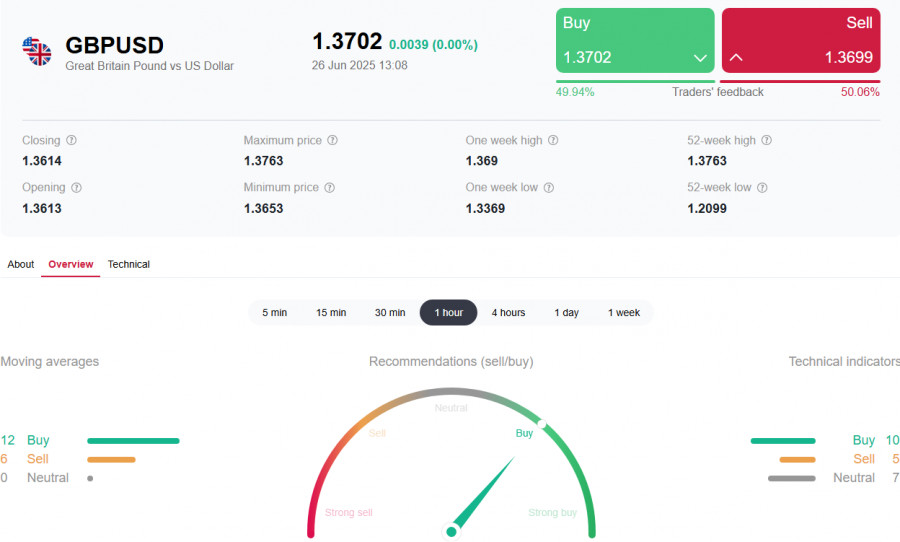Open help icon next to 52-week low
Image resolution: width=900 pixels, height=542 pixels.
coord(762,188)
